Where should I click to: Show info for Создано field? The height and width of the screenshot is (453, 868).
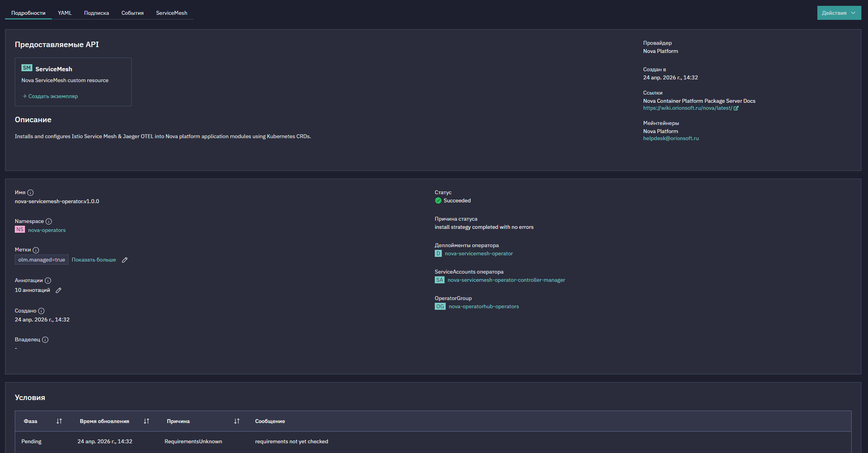coord(41,311)
